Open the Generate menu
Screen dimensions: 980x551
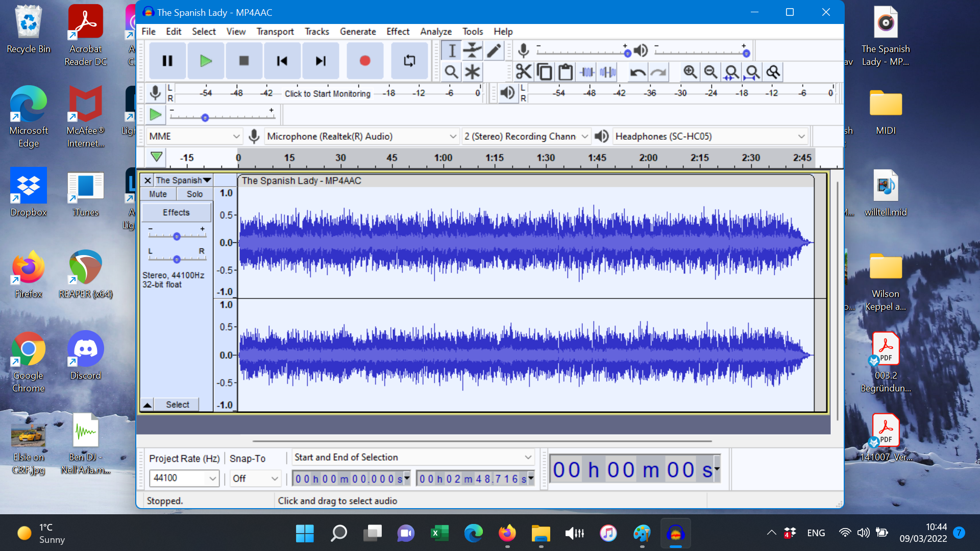pyautogui.click(x=357, y=32)
